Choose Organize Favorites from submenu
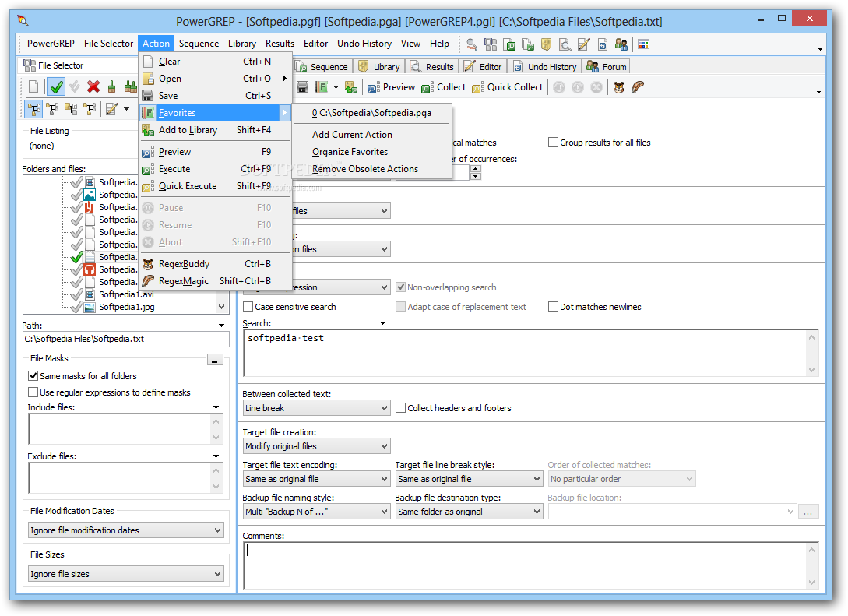 [372, 152]
